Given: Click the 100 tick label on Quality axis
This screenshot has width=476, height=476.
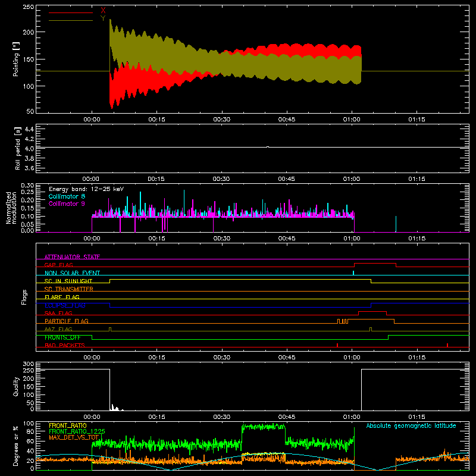Looking at the screenshot, I should (x=28, y=395).
